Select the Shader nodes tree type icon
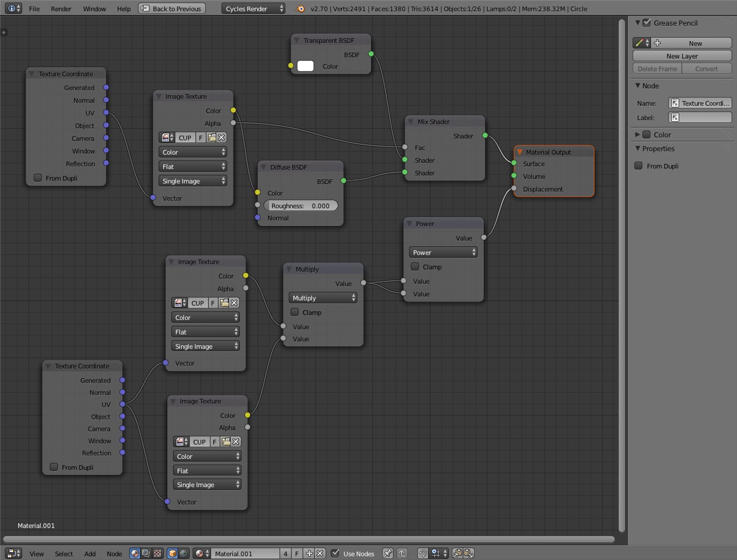 click(x=135, y=553)
